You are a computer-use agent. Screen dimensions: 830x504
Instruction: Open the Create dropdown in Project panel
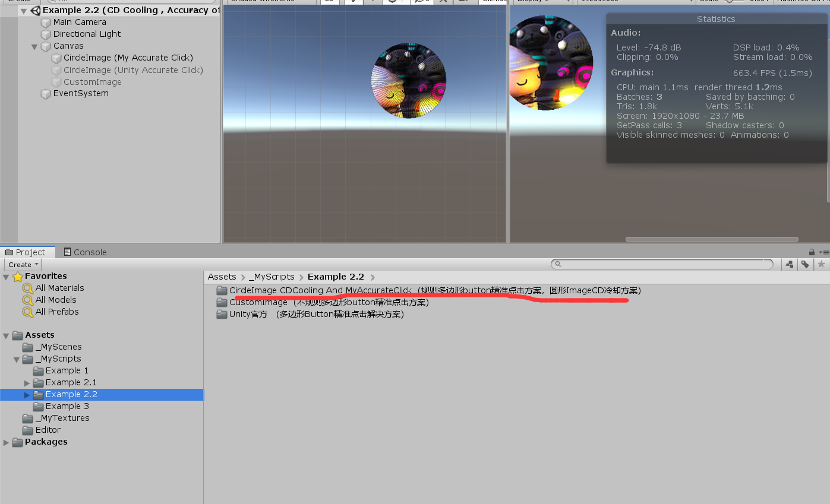point(23,264)
